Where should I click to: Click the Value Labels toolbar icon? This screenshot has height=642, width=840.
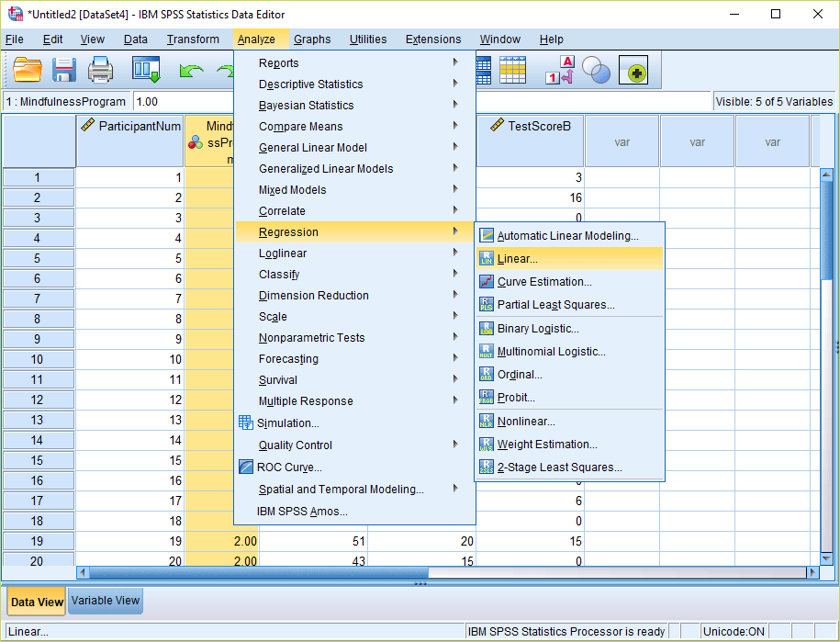coord(559,71)
